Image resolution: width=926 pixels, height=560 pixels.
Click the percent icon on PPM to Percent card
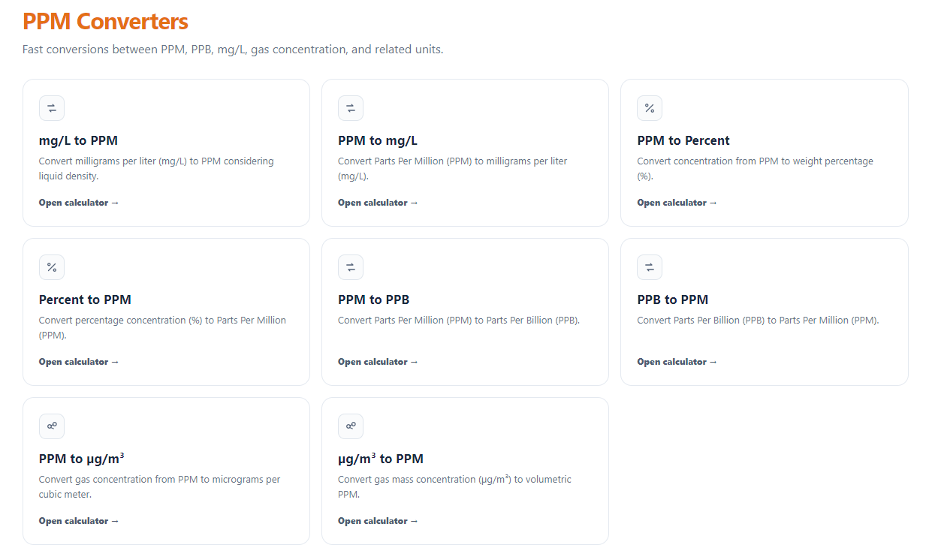tap(650, 108)
